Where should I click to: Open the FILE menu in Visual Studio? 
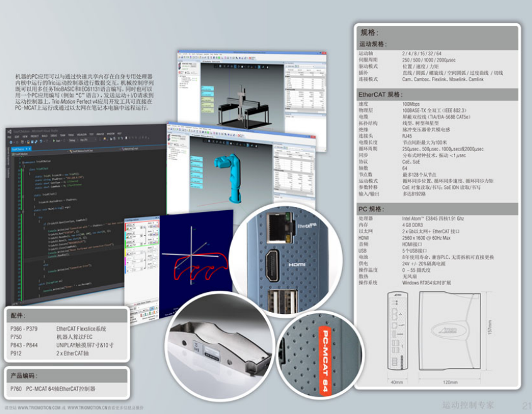[9, 137]
